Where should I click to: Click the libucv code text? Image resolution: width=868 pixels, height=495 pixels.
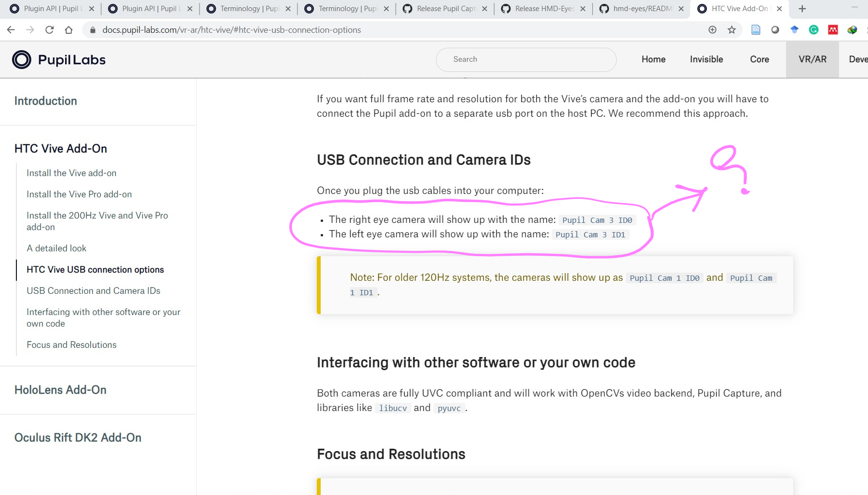393,408
